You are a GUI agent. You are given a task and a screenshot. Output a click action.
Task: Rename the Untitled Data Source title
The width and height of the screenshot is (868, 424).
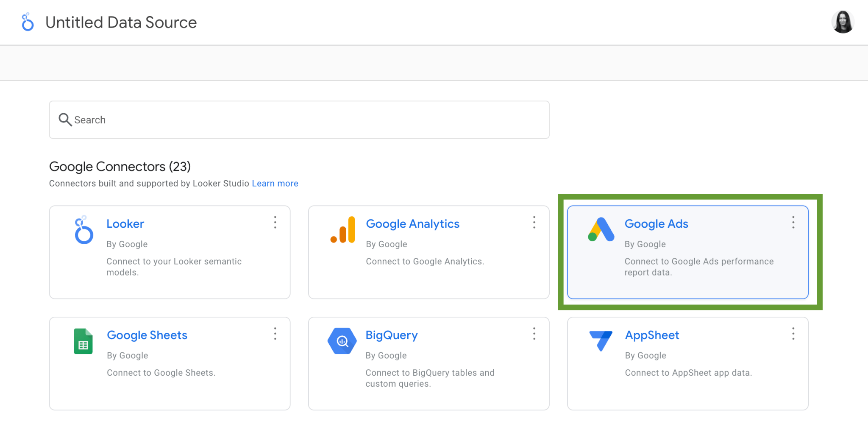[121, 22]
